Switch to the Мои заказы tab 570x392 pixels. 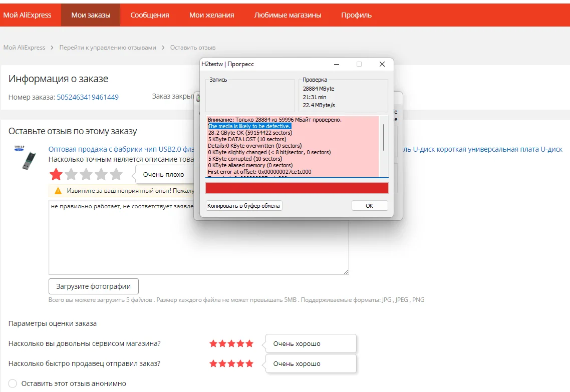[91, 15]
